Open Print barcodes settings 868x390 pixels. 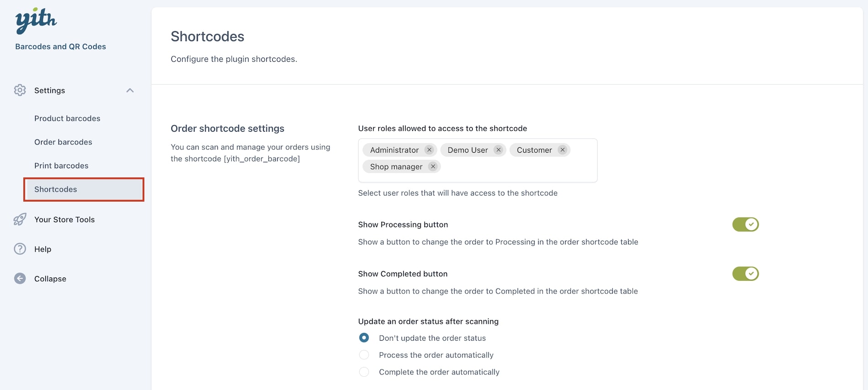coord(61,166)
